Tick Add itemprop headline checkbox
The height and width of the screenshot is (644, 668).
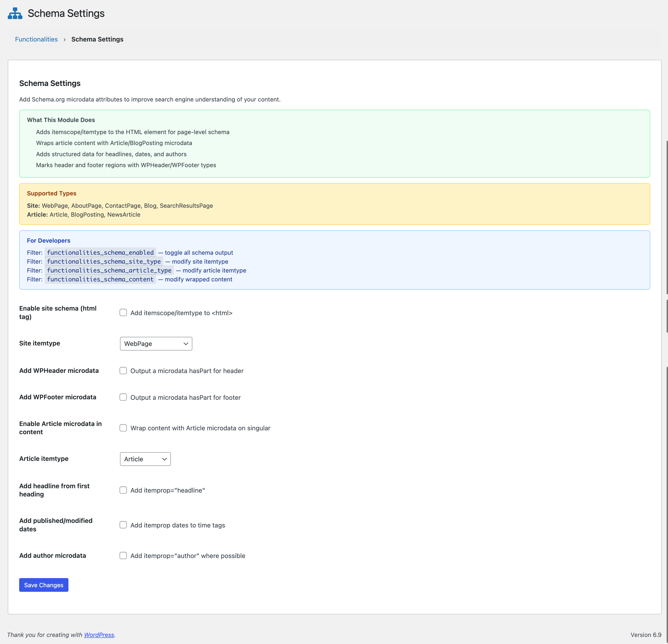(123, 490)
